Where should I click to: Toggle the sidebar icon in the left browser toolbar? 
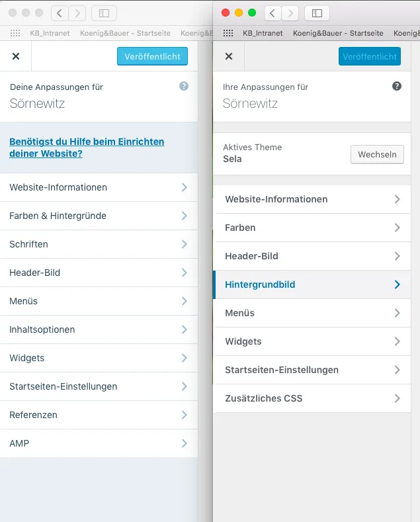(104, 13)
